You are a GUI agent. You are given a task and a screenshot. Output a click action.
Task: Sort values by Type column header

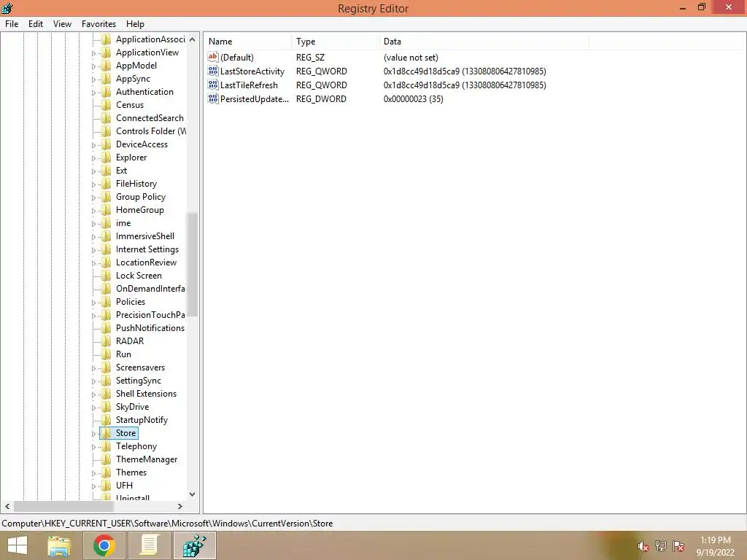[334, 42]
